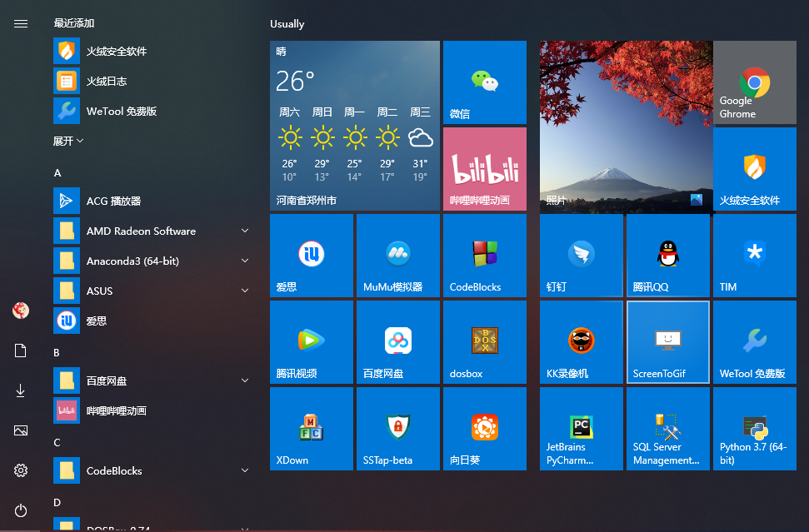Expand the Anaconda3 (64-bit) folder

click(x=245, y=261)
